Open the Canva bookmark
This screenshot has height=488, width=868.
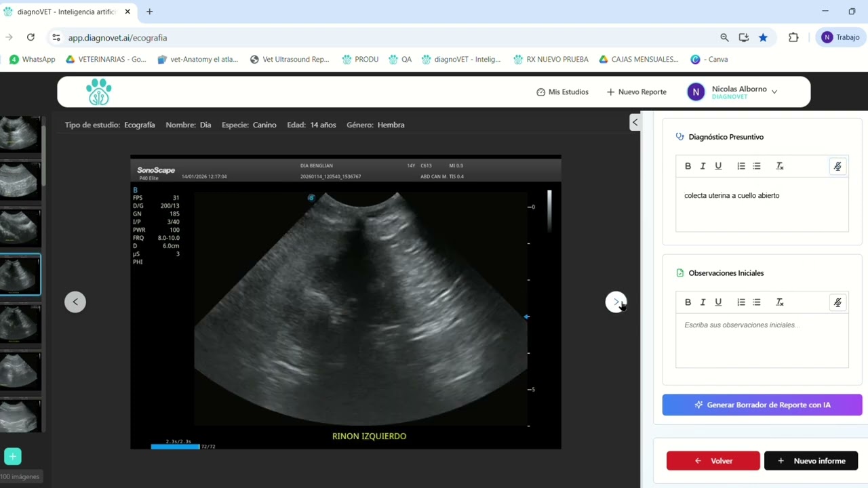click(709, 59)
